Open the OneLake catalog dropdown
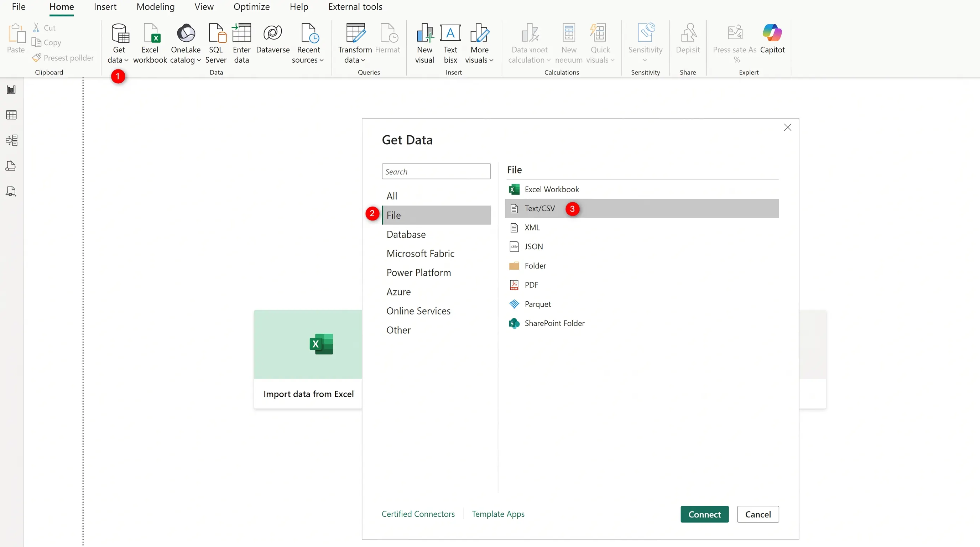This screenshot has width=980, height=547. click(186, 44)
